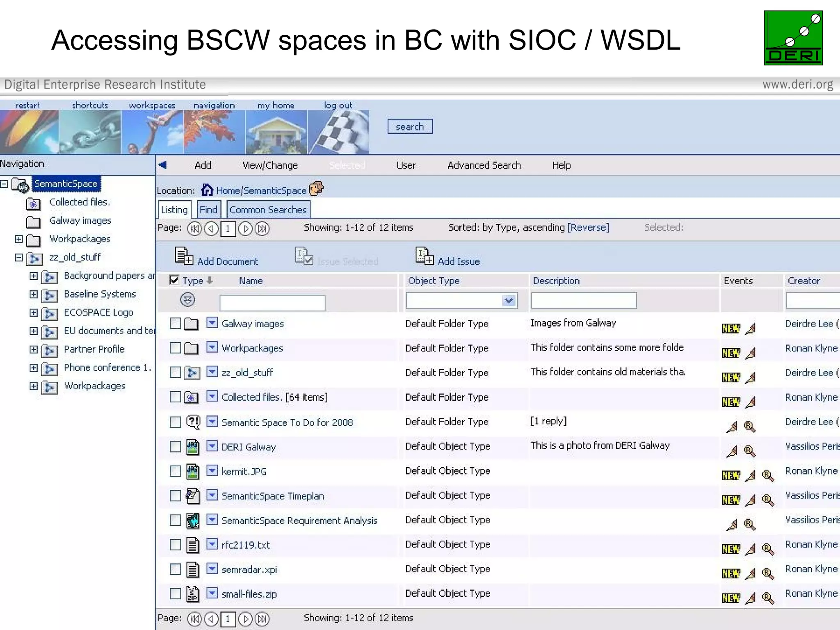Expand Background papers tree node
The height and width of the screenshot is (630, 840).
34,276
